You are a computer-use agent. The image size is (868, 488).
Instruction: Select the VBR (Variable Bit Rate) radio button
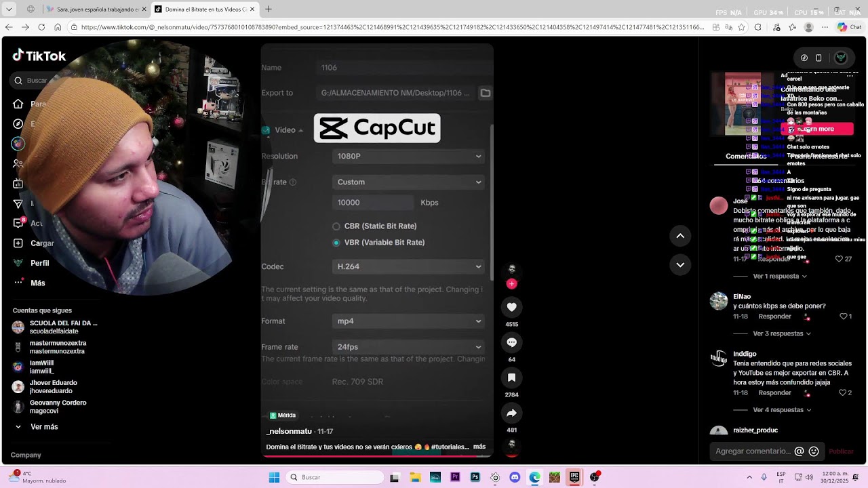coord(336,243)
